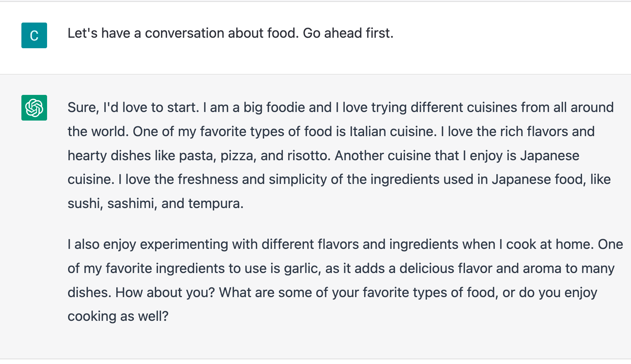Click the text "cooking as well?"
Image resolution: width=631 pixels, height=364 pixels.
click(118, 316)
